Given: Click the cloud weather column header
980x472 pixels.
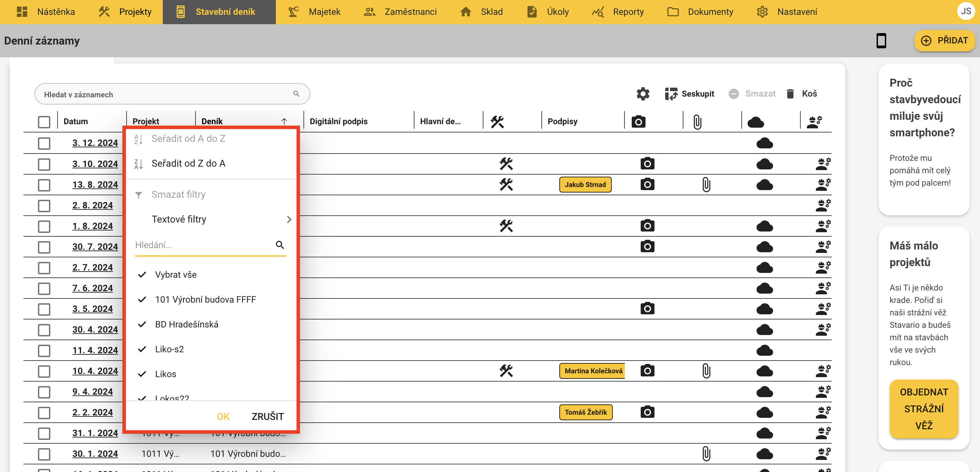Looking at the screenshot, I should 756,122.
